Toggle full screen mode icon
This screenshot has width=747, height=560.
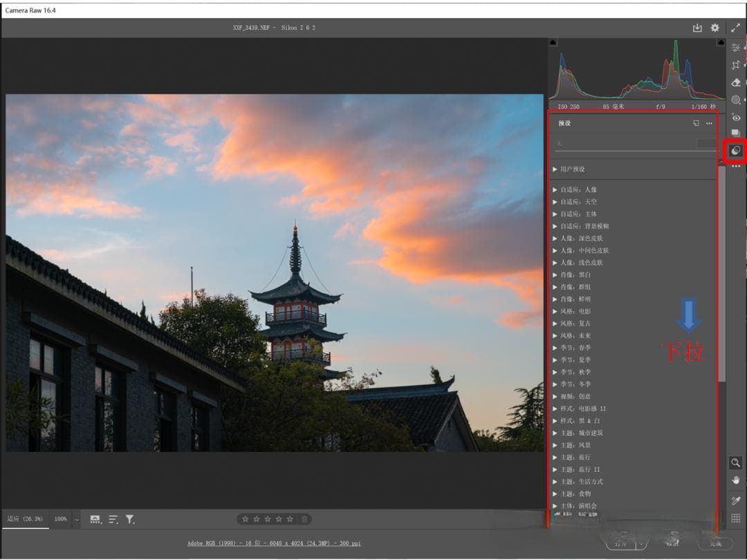(x=735, y=28)
